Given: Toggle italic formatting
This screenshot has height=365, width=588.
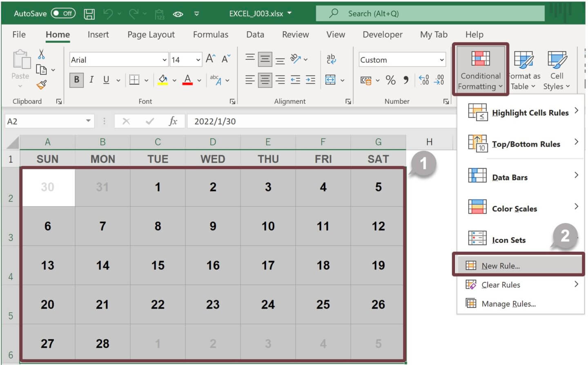Looking at the screenshot, I should pyautogui.click(x=91, y=80).
